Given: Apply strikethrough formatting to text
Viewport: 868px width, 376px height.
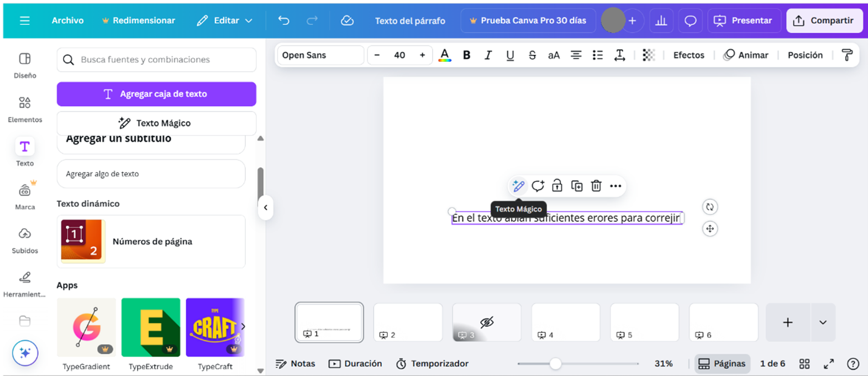Looking at the screenshot, I should 532,55.
